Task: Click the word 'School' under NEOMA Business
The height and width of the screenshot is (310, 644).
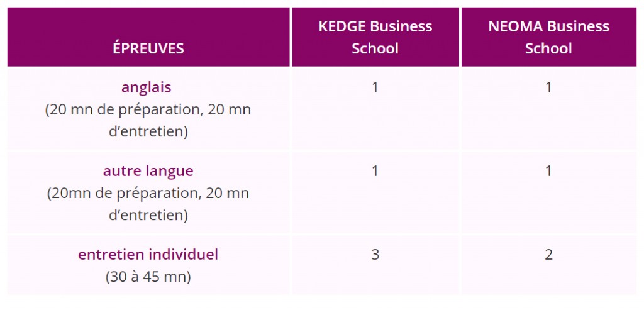Action: click(x=548, y=48)
